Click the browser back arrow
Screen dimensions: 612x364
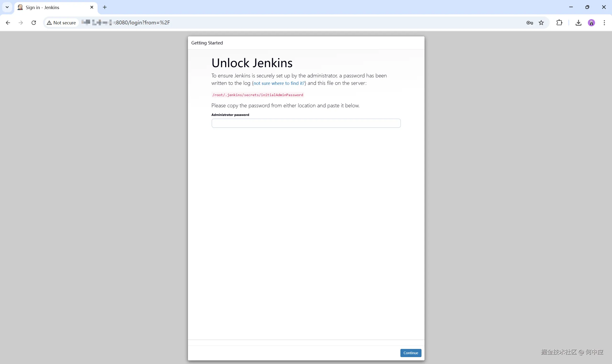click(8, 23)
